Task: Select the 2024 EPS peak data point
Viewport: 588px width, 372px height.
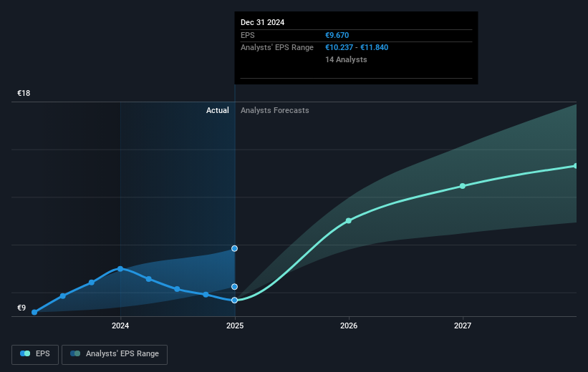Action: coord(120,268)
